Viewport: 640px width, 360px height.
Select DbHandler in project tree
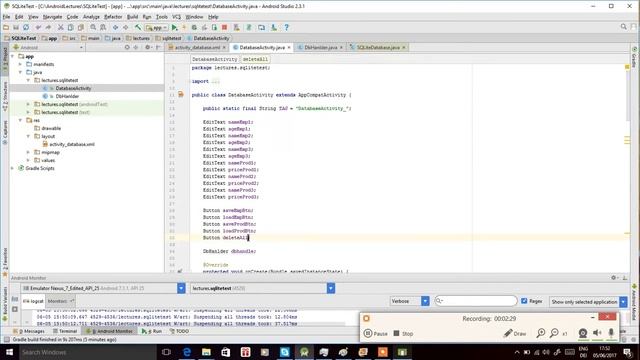(x=67, y=96)
